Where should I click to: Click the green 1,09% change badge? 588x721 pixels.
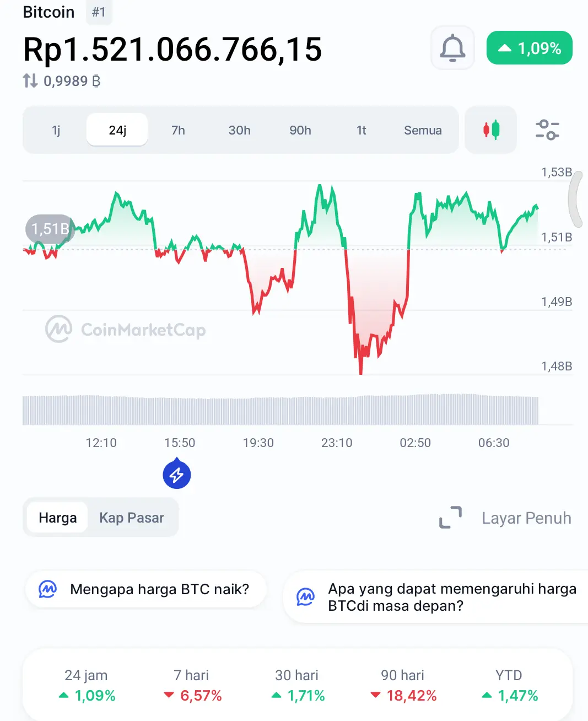tap(530, 48)
